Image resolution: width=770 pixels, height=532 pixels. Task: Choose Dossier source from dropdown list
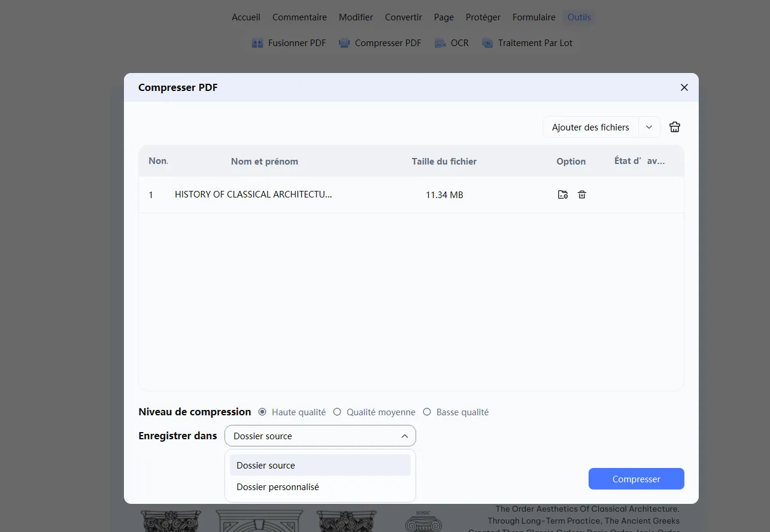pos(320,465)
